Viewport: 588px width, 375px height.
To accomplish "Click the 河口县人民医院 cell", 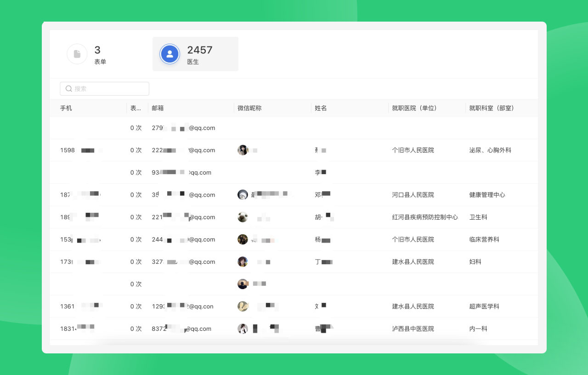I will pyautogui.click(x=413, y=195).
